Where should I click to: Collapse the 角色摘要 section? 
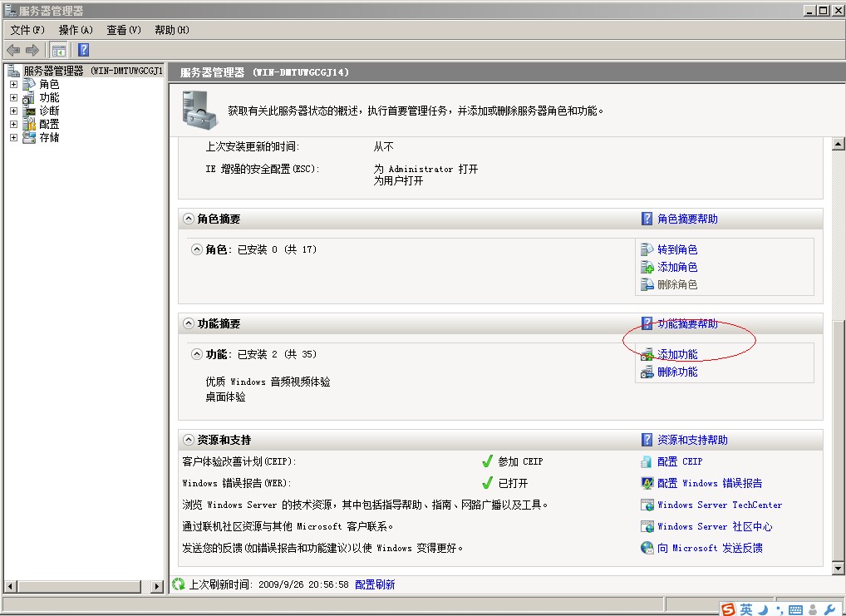pyautogui.click(x=188, y=219)
